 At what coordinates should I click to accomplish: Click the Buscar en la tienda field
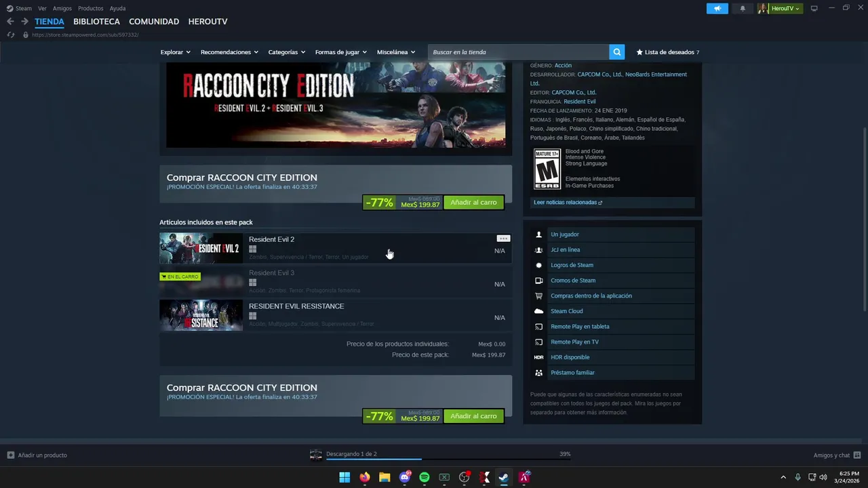519,52
